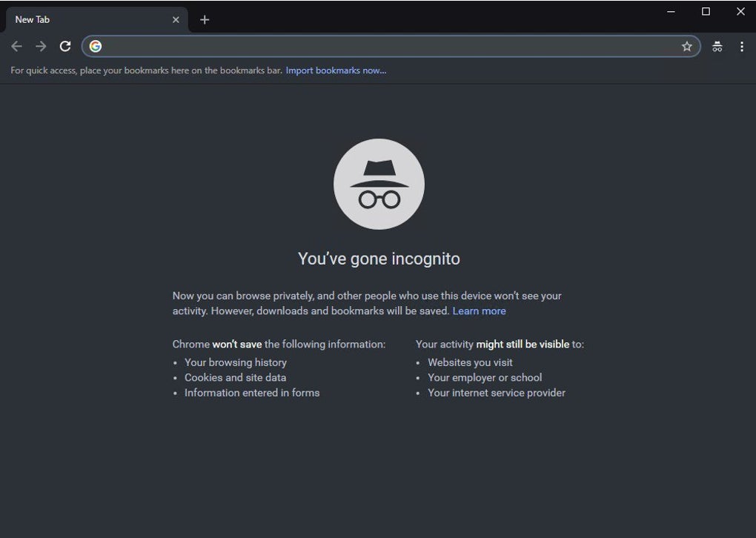This screenshot has width=756, height=538.
Task: Open the Learn more link
Action: (x=479, y=311)
